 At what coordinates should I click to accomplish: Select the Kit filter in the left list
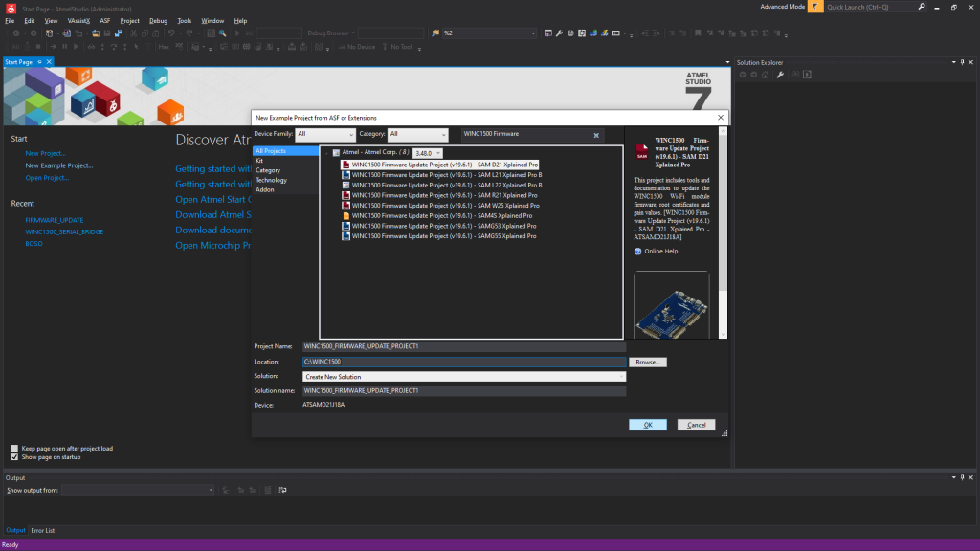(259, 161)
